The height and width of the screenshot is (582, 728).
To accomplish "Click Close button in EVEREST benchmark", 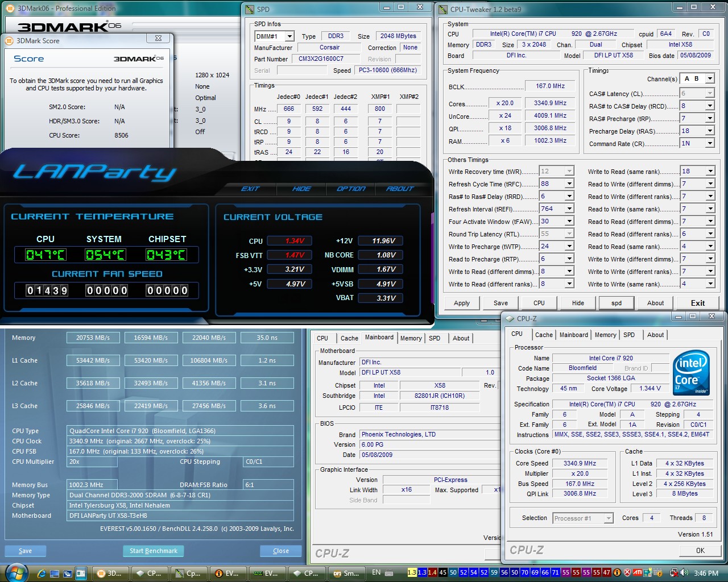I will tap(281, 551).
